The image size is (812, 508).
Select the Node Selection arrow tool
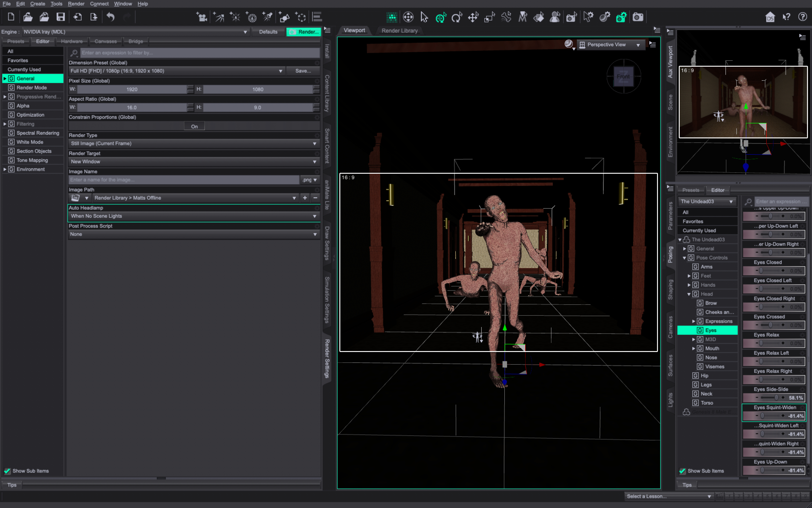[424, 17]
